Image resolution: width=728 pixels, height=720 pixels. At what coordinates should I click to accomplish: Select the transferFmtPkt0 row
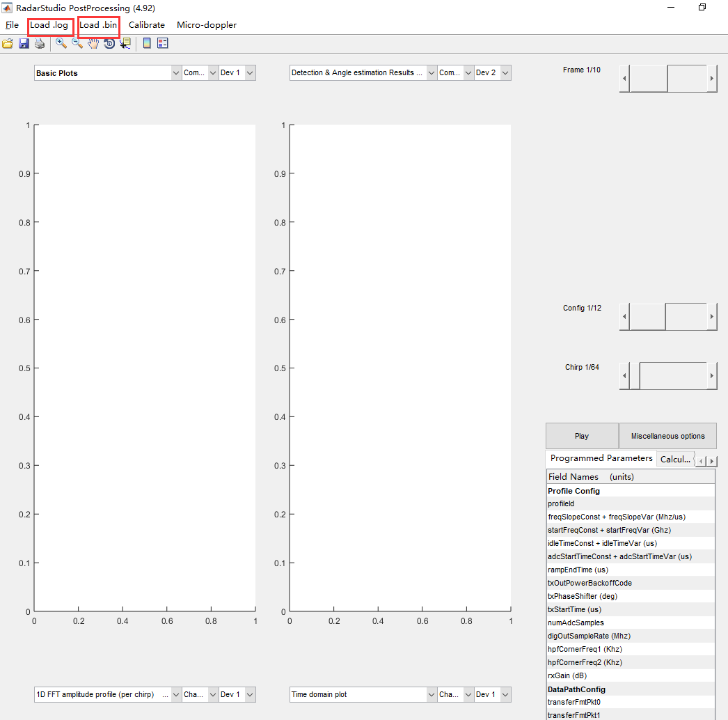click(x=631, y=703)
